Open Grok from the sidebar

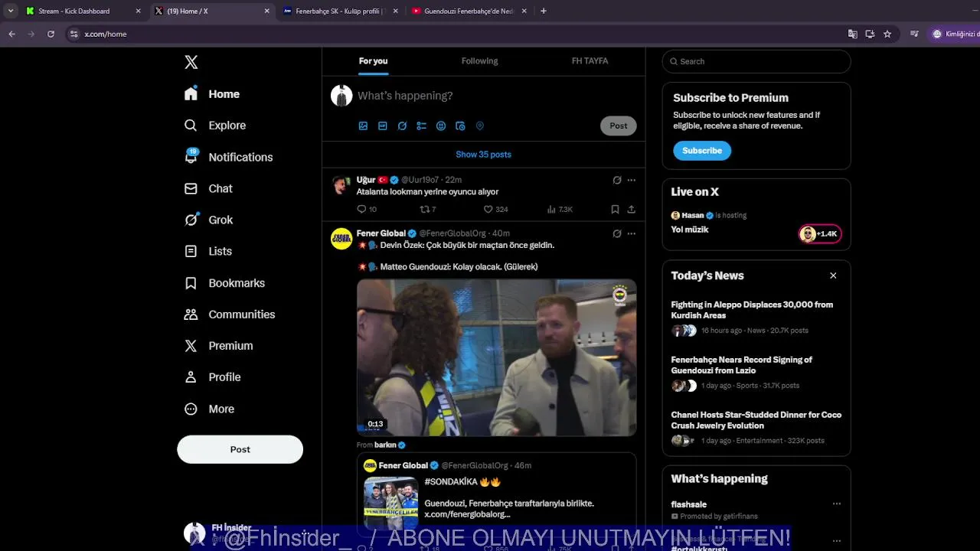[x=208, y=220]
